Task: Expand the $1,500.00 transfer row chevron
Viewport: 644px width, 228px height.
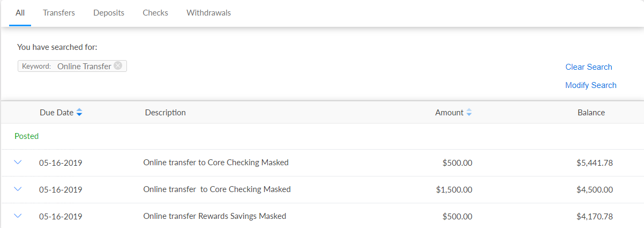Action: point(18,189)
